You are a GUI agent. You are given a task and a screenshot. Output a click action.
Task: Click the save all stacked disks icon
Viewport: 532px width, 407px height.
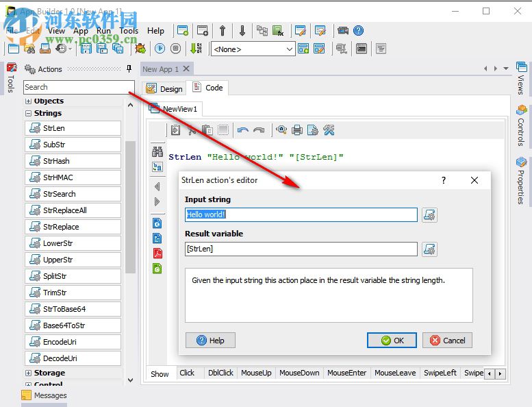click(118, 49)
